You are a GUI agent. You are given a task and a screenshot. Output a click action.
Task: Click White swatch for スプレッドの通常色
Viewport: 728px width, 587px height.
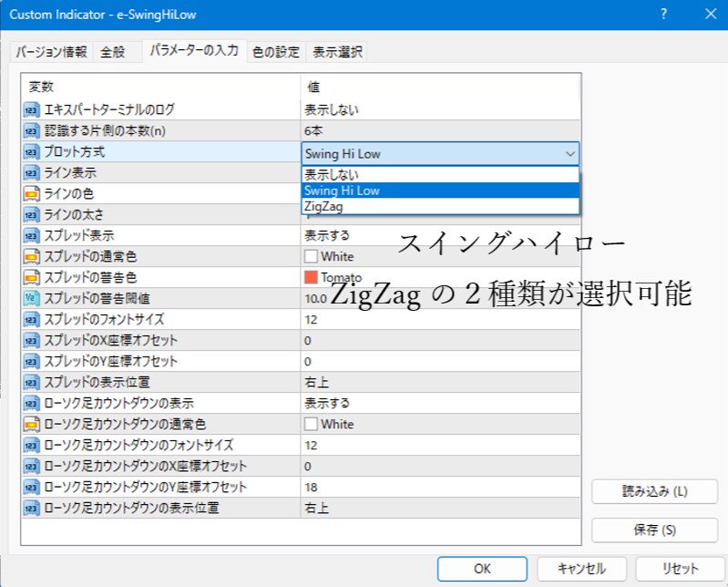tap(311, 256)
